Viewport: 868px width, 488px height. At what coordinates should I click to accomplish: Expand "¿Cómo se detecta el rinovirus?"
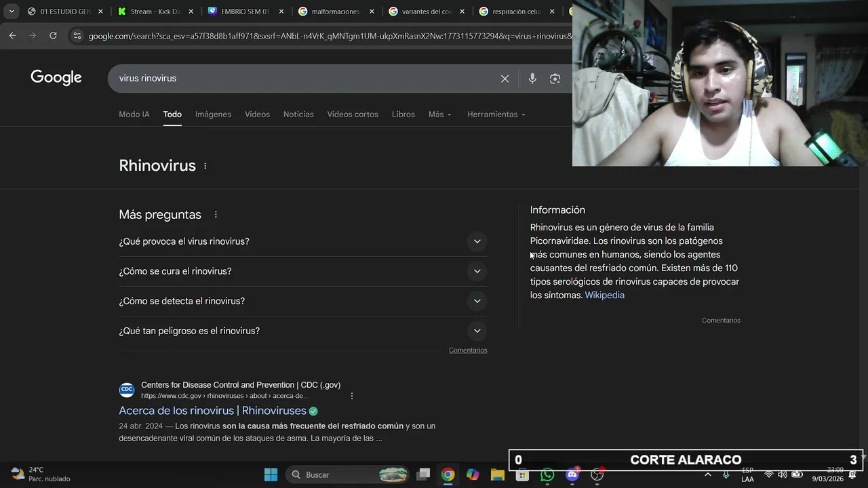[303, 301]
